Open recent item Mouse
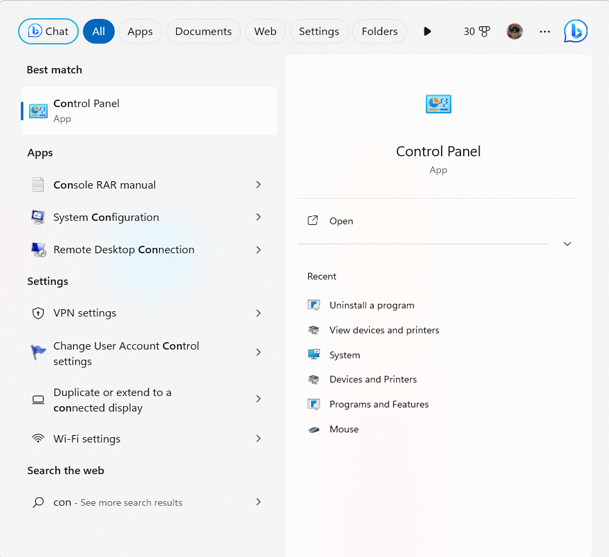 click(x=344, y=429)
